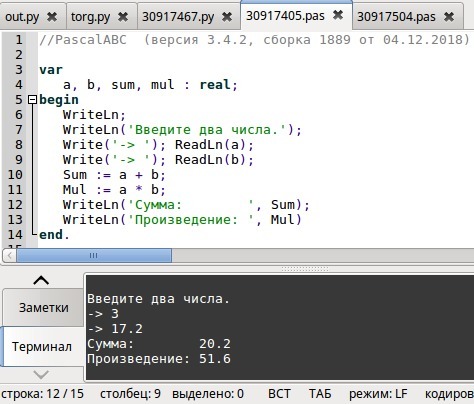Click the line 'Mul := a * b;'
This screenshot has width=474, height=404.
pyautogui.click(x=114, y=190)
